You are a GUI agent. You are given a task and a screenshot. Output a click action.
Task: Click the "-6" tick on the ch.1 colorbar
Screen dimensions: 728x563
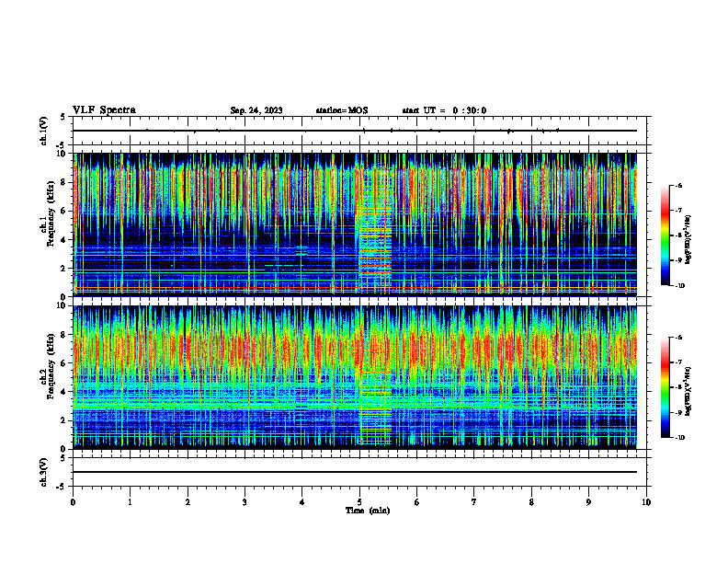point(678,186)
